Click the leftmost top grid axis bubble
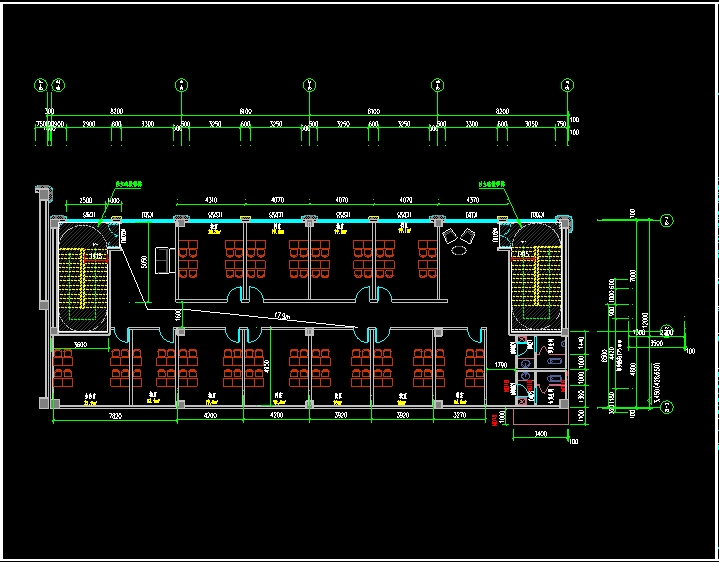Screen dimensions: 719x562 40,85
